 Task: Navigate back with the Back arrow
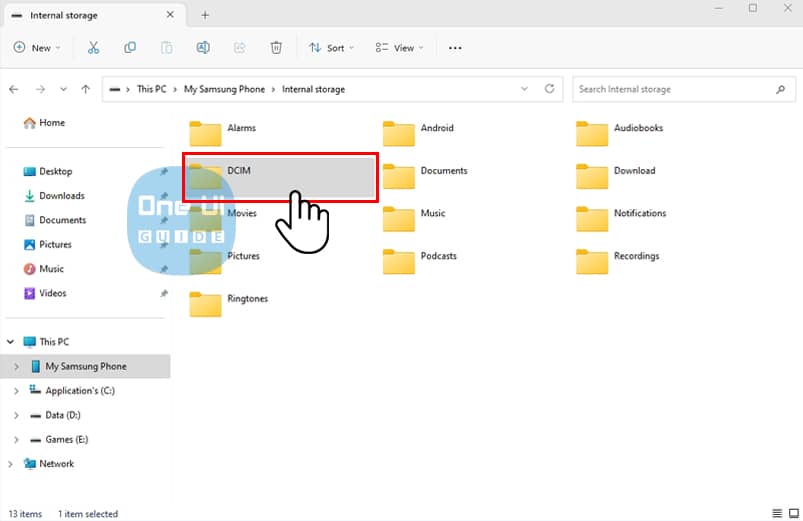point(14,89)
